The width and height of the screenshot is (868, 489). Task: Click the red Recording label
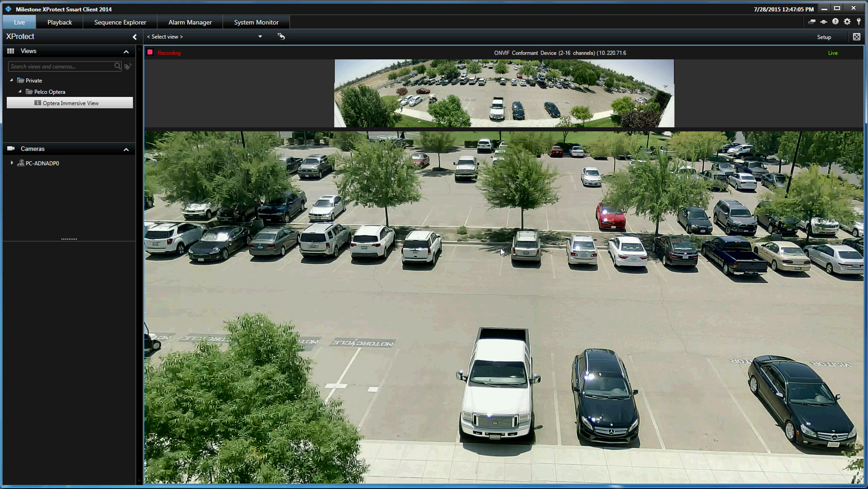tap(169, 53)
